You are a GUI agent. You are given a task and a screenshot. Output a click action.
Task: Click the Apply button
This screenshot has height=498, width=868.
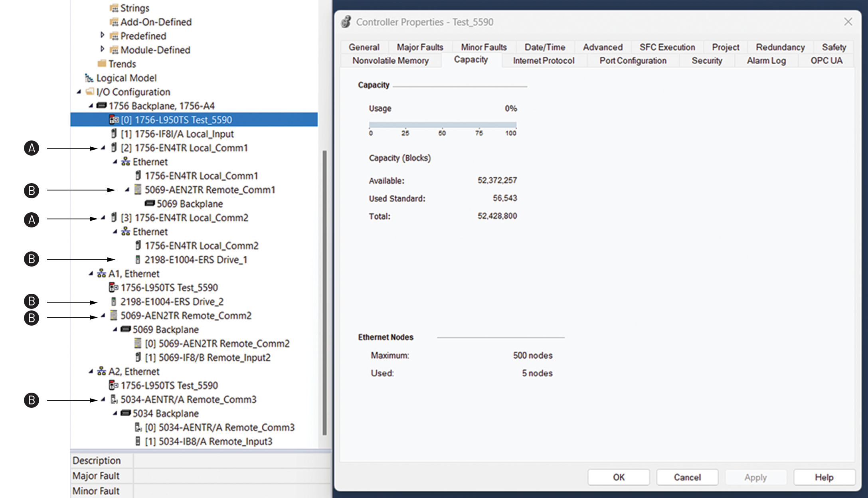pos(755,477)
